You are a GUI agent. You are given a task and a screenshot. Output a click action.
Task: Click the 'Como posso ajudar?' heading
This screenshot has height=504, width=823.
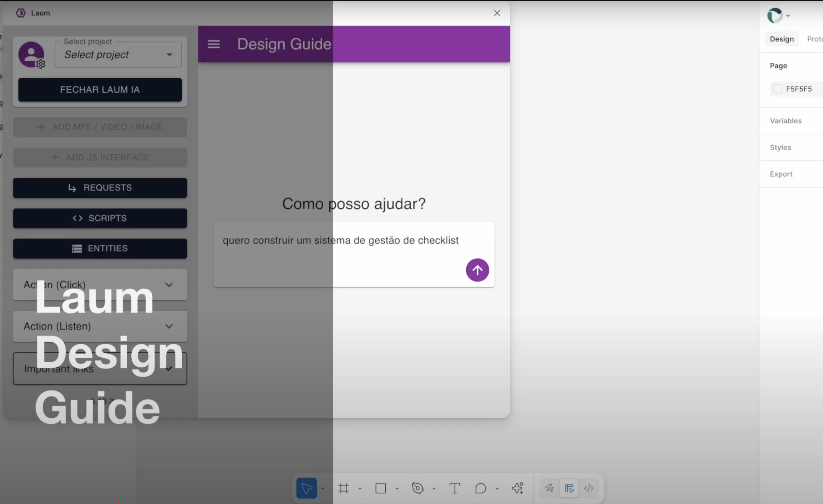click(x=354, y=204)
